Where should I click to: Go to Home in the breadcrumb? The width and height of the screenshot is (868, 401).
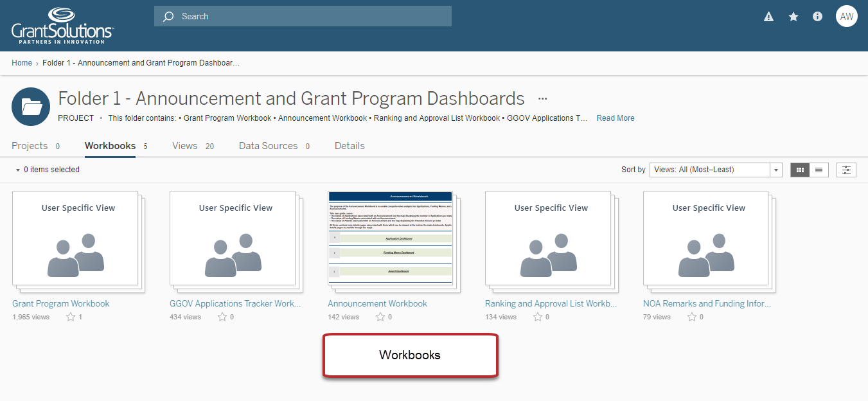point(22,63)
